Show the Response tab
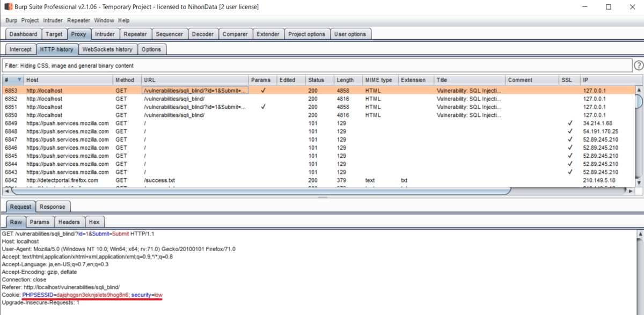This screenshot has width=644, height=315. 53,207
